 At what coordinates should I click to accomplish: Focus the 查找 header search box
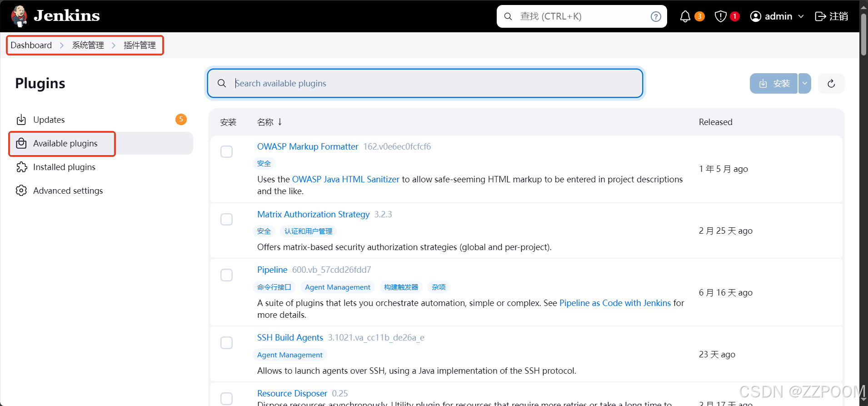pyautogui.click(x=582, y=16)
